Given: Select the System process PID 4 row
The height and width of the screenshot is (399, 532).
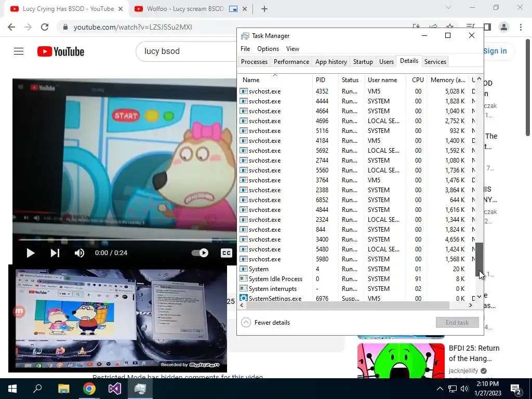Looking at the screenshot, I should click(x=356, y=269).
